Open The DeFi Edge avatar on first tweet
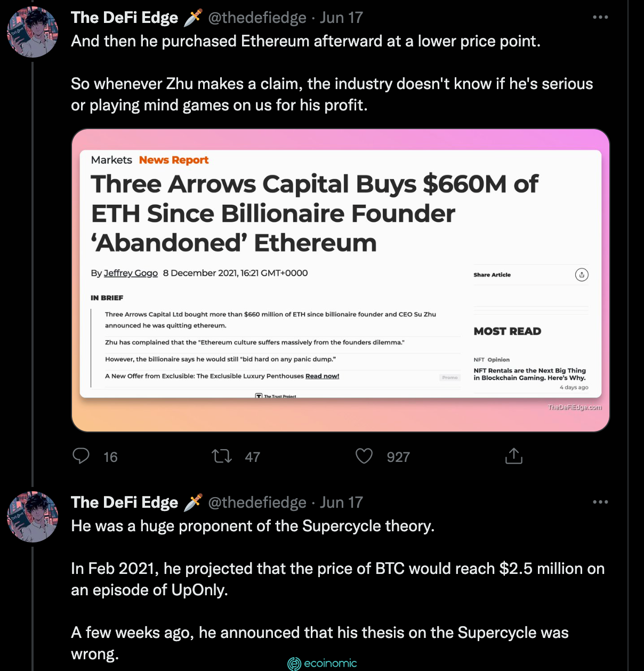This screenshot has height=671, width=644. tap(33, 32)
